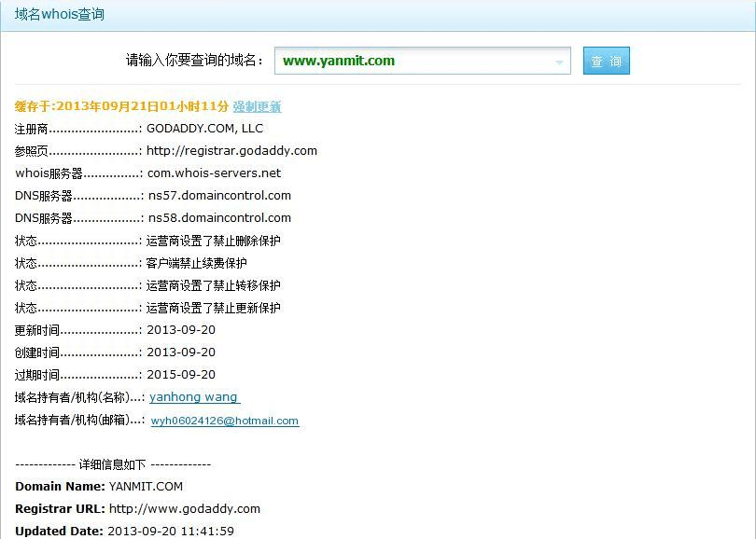This screenshot has width=756, height=539.
Task: Click the 强制更新 force refresh link
Action: tap(257, 106)
